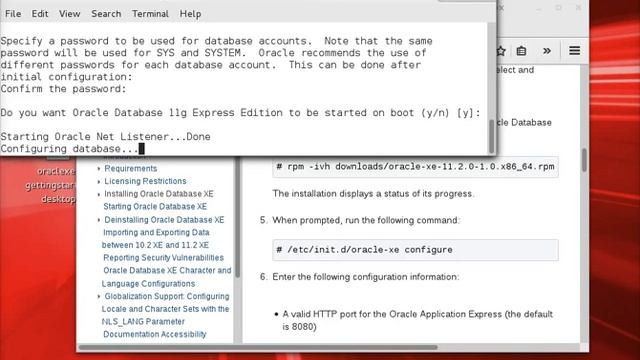The image size is (640, 360).
Task: Click 'Starting Oracle Net Listener...Done' line
Action: tap(105, 137)
